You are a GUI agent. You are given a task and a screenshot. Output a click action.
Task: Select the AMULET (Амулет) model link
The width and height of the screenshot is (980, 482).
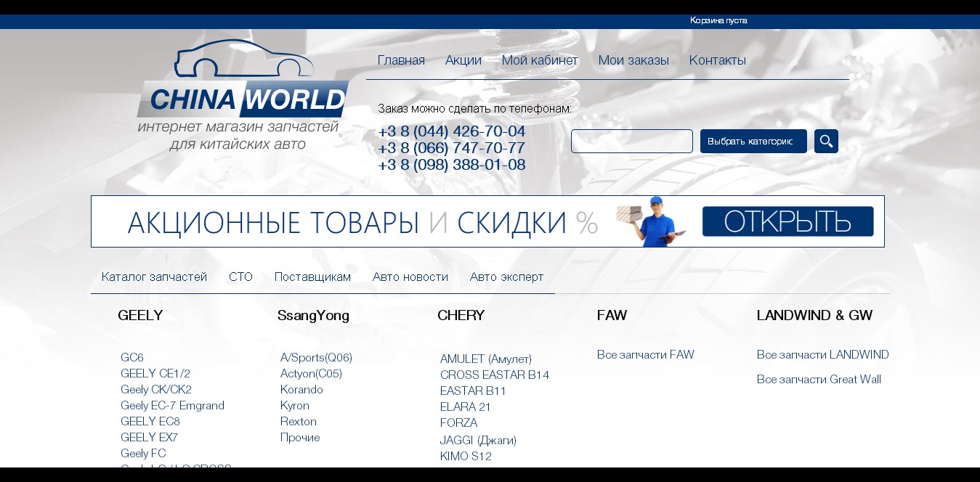coord(486,359)
